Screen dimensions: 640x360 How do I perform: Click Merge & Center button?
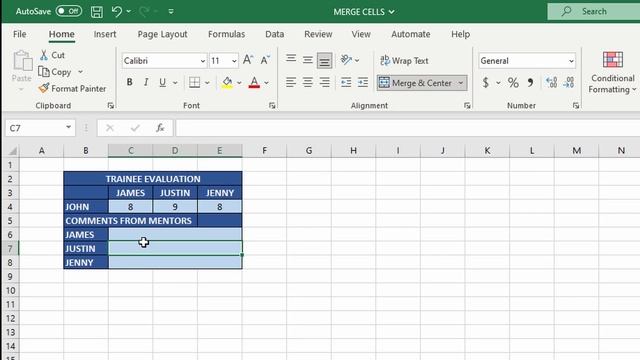click(416, 83)
